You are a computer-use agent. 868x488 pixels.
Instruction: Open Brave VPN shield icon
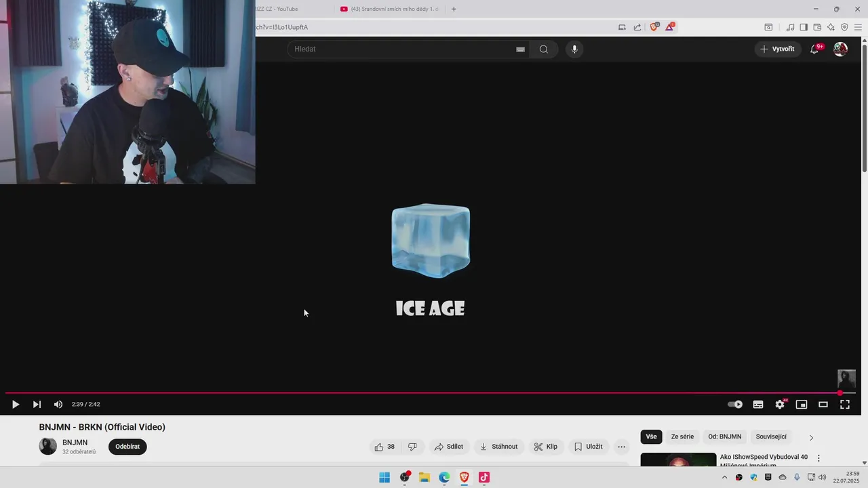pos(844,27)
